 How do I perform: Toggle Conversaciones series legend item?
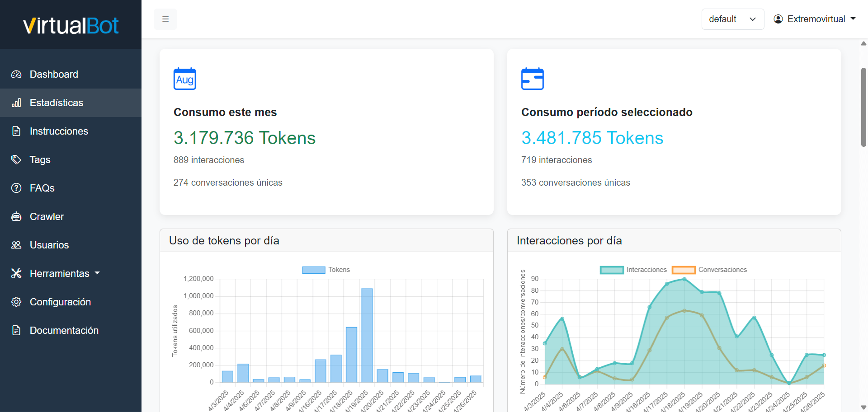click(709, 270)
